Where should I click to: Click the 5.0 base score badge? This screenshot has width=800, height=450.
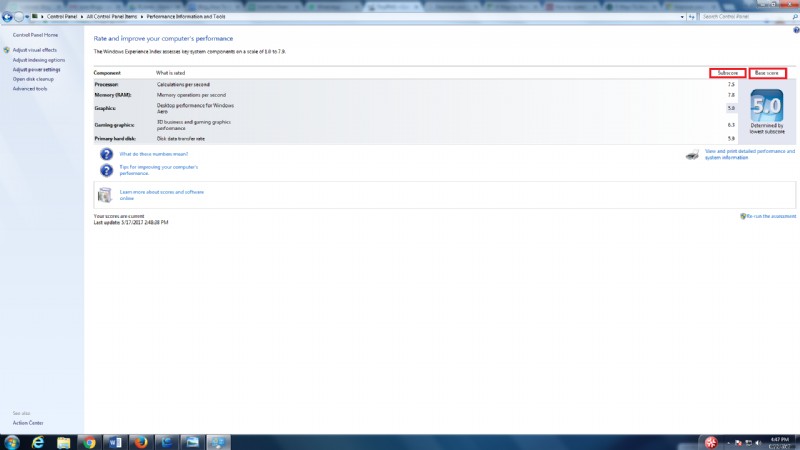766,106
